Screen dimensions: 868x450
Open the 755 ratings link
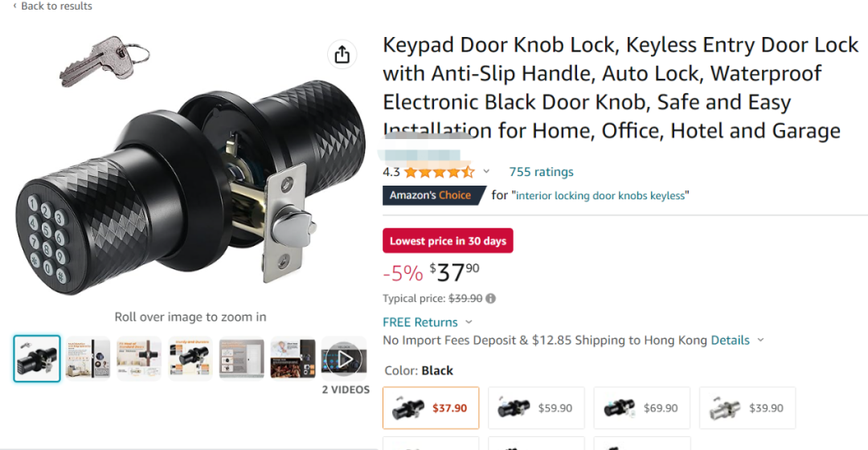pyautogui.click(x=541, y=171)
